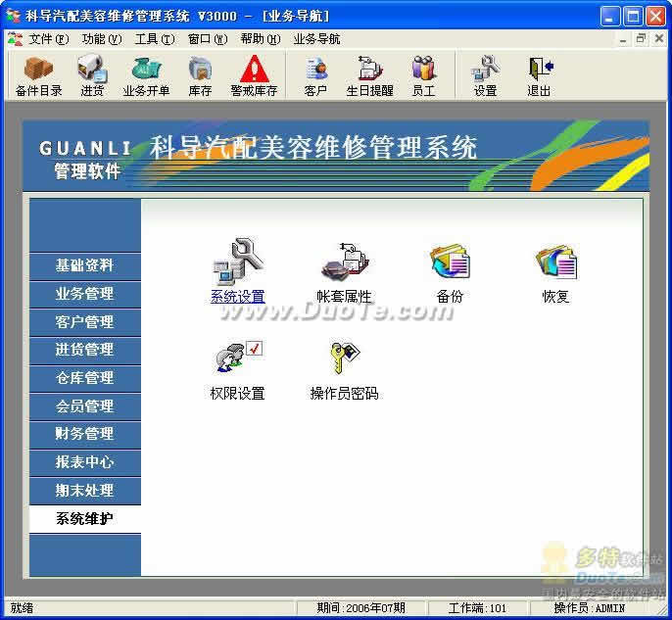Open the 工具 menu
This screenshot has width=672, height=620.
[154, 39]
